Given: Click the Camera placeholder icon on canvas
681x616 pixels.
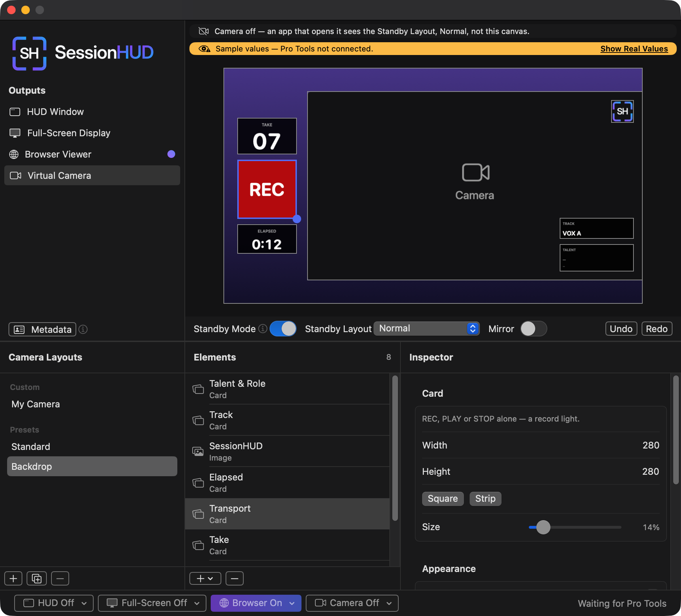Looking at the screenshot, I should pos(476,173).
